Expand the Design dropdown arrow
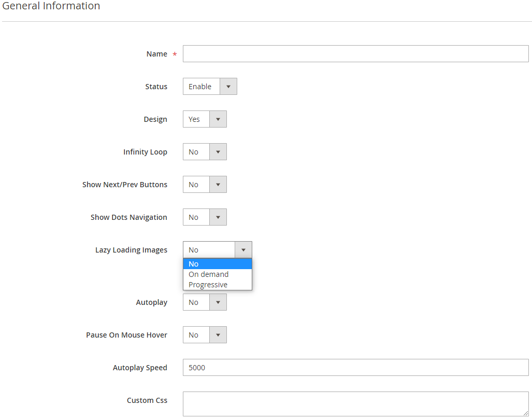This screenshot has height=419, width=532. pos(218,119)
